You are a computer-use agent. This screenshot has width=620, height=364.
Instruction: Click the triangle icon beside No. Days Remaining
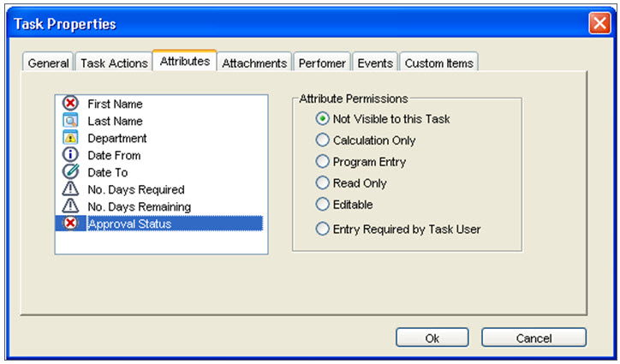coord(70,206)
